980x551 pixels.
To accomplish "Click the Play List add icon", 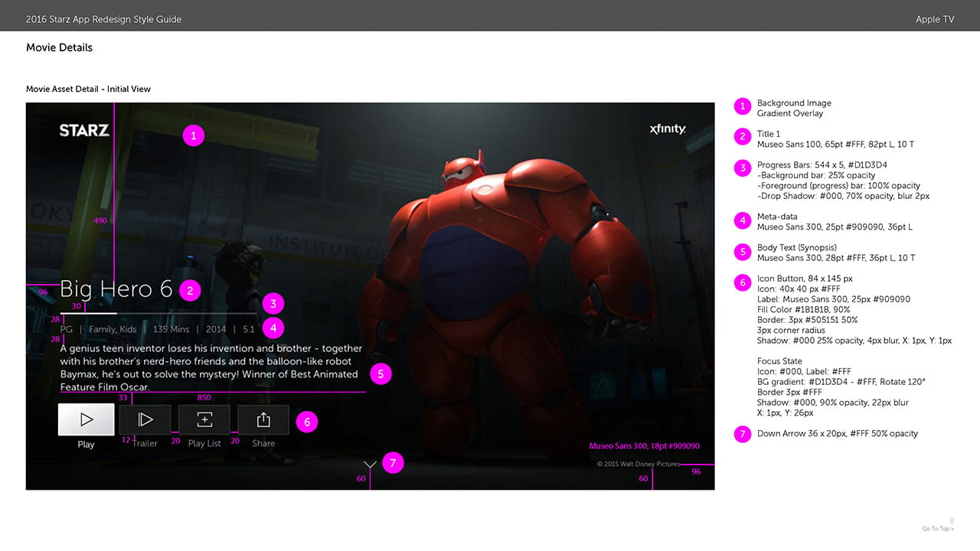I will pos(204,419).
